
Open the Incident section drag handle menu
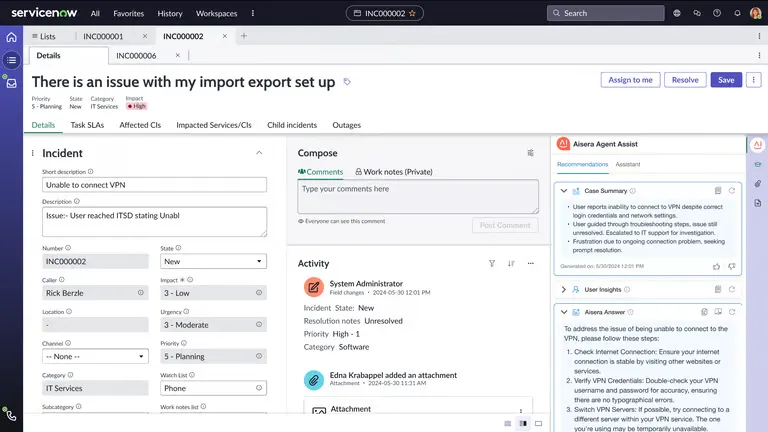pos(33,153)
